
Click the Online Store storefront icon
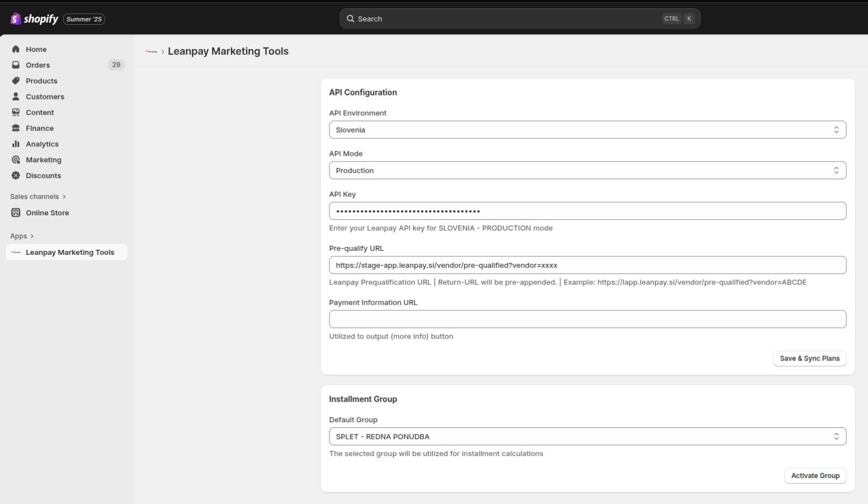(16, 213)
